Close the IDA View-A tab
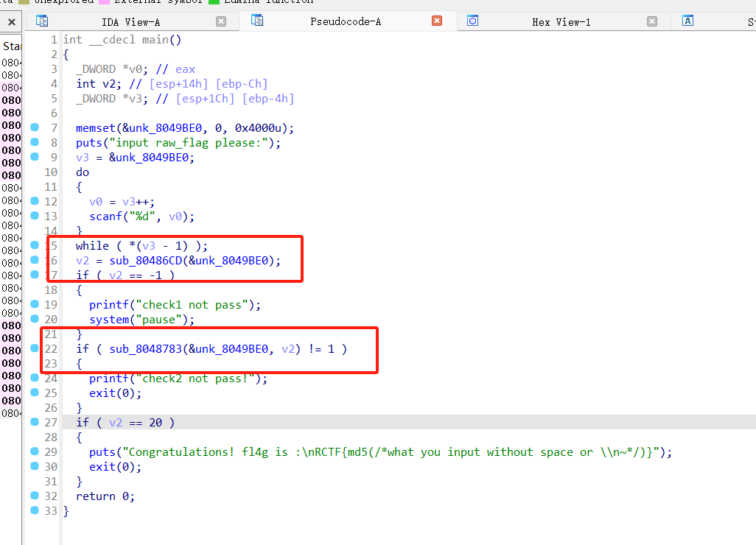The width and height of the screenshot is (756, 545). (221, 21)
